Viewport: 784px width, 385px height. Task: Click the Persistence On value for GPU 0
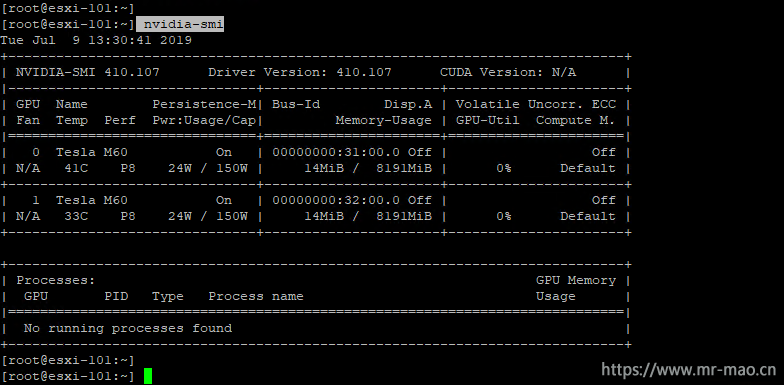pyautogui.click(x=224, y=152)
